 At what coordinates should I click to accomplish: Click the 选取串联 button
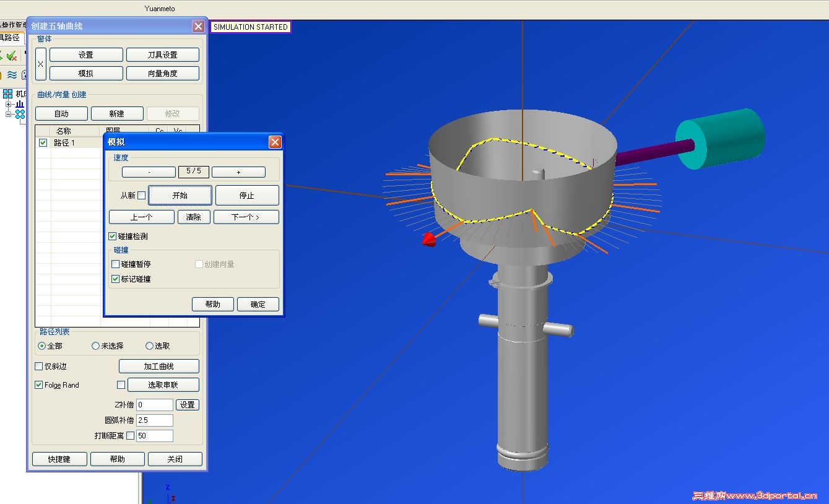(x=163, y=385)
